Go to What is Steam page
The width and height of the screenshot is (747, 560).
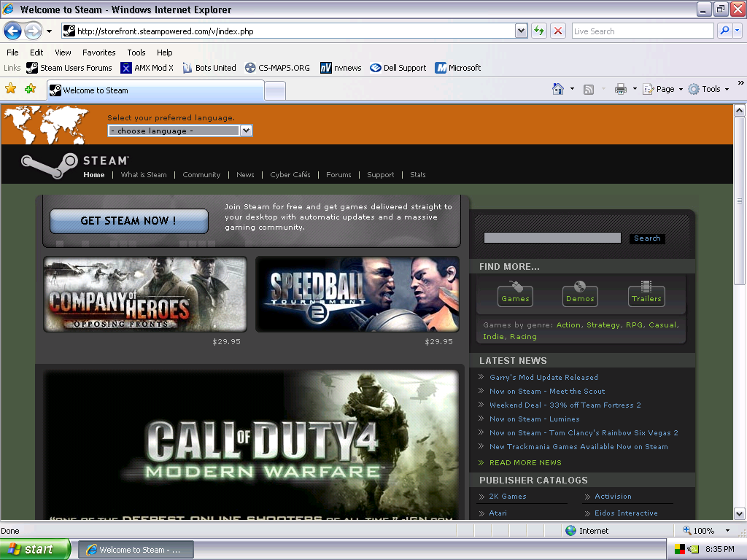coord(144,175)
